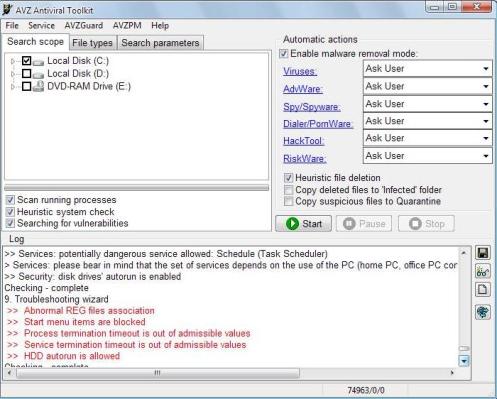Check the Local Disk (C:) checkbox
This screenshot has height=399, width=497.
[27, 61]
